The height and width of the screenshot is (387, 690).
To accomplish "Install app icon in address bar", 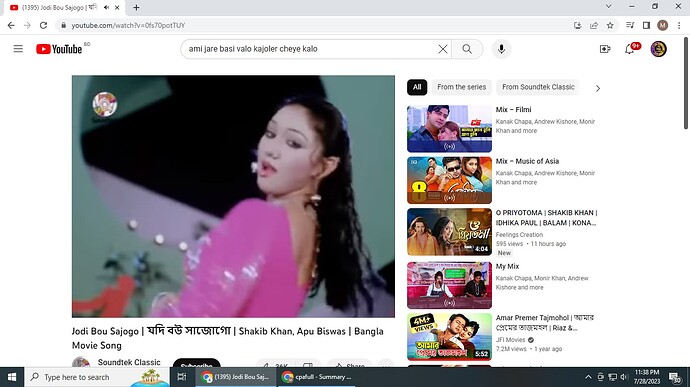I will tap(578, 26).
